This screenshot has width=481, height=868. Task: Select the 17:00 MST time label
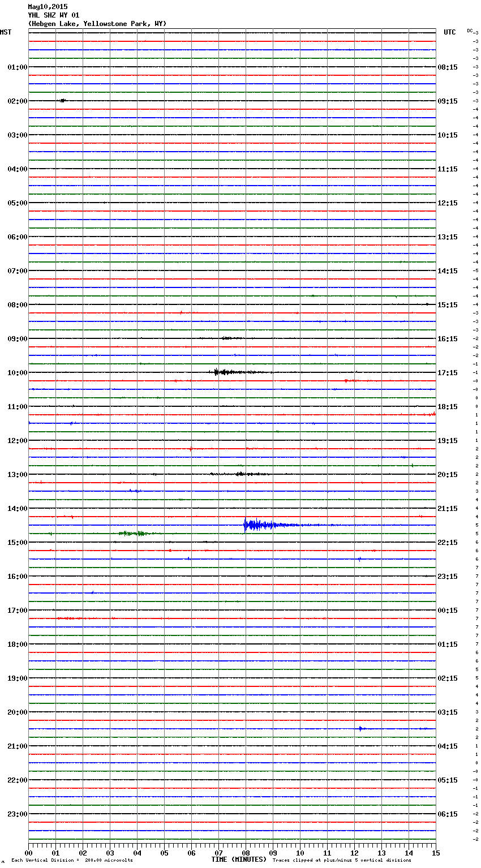[18, 611]
